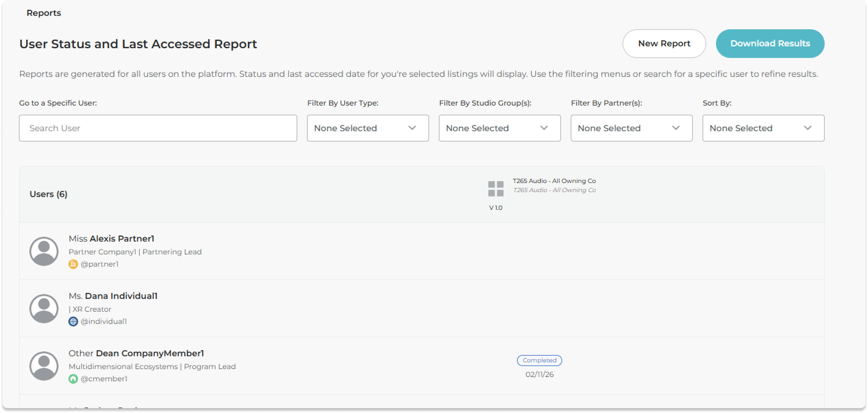Viewport: 868px width, 413px height.
Task: Click the green home badge beside @cmember1
Action: [x=73, y=379]
